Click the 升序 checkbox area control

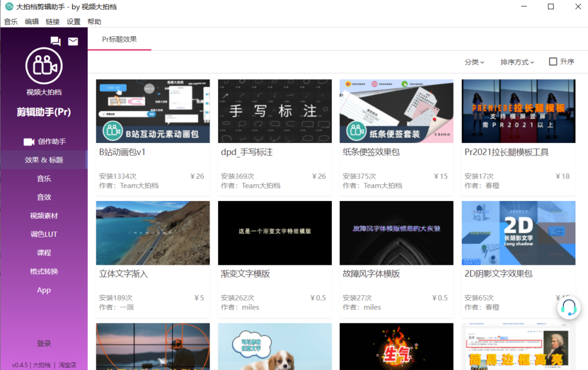click(554, 61)
